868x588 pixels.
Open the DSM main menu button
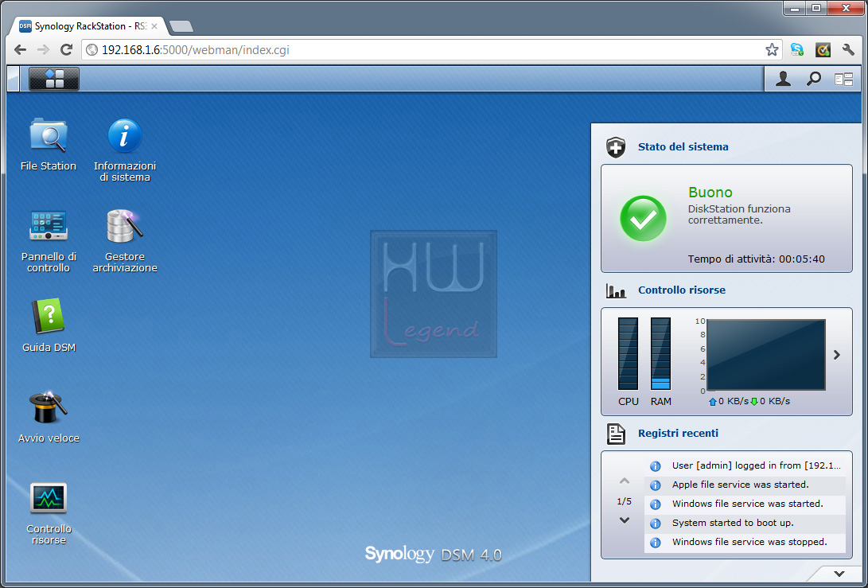pos(53,79)
